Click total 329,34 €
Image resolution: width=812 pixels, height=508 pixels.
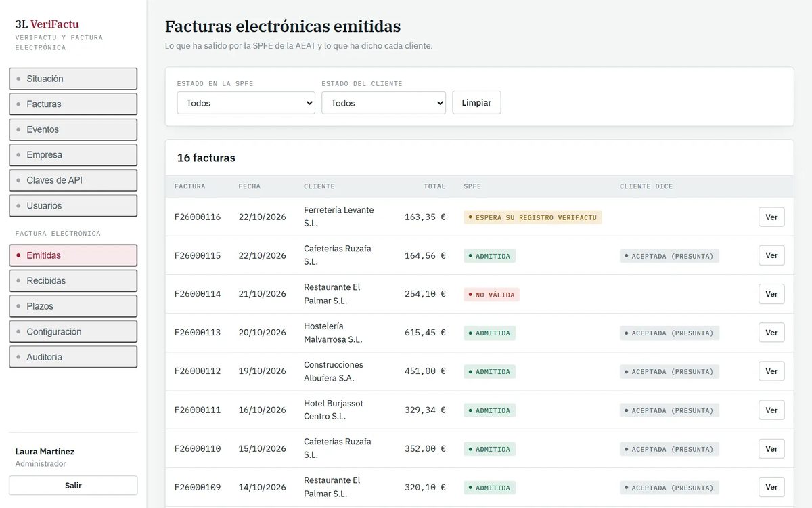425,410
